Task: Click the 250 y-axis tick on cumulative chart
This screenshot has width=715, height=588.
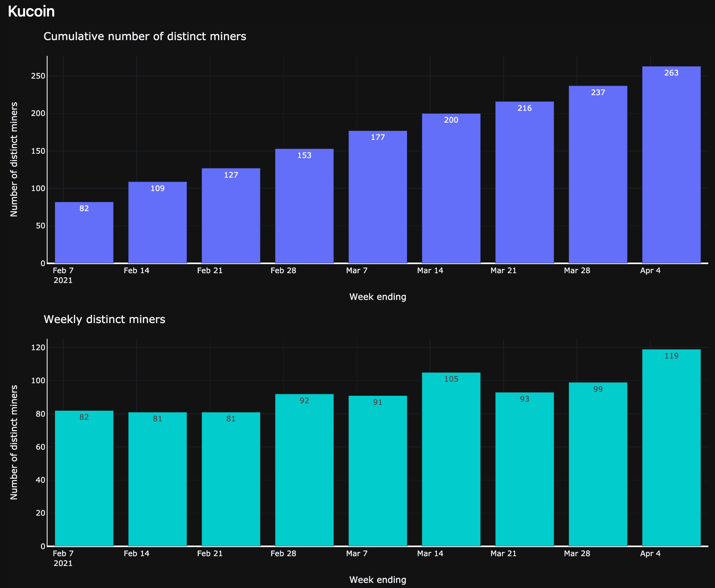Action: (x=39, y=76)
